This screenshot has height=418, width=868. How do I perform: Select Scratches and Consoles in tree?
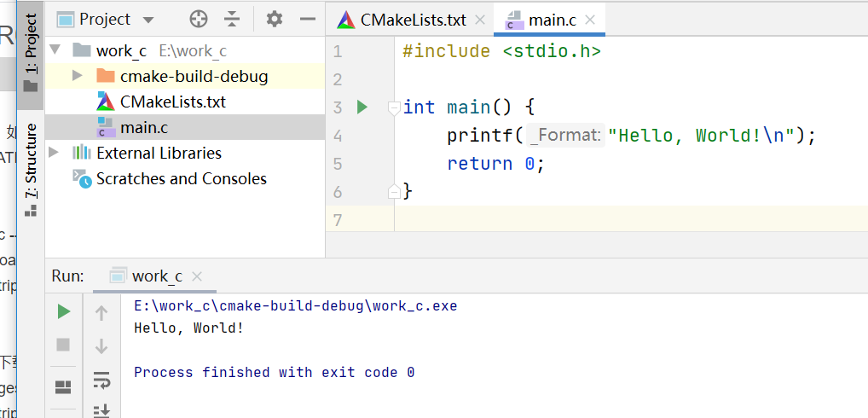point(181,178)
